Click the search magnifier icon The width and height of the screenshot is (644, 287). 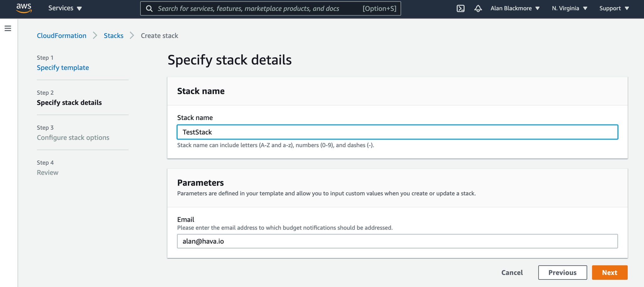click(x=149, y=8)
